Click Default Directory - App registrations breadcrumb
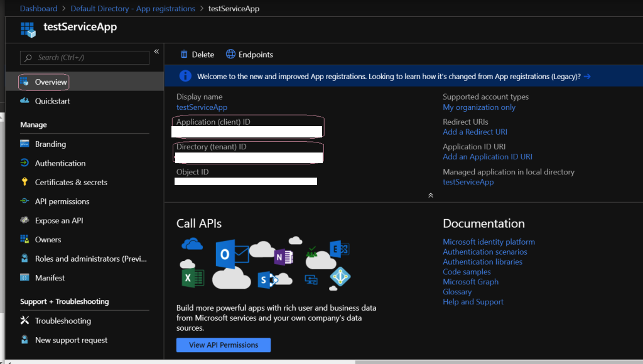Viewport: 643px width, 364px height. (x=132, y=9)
